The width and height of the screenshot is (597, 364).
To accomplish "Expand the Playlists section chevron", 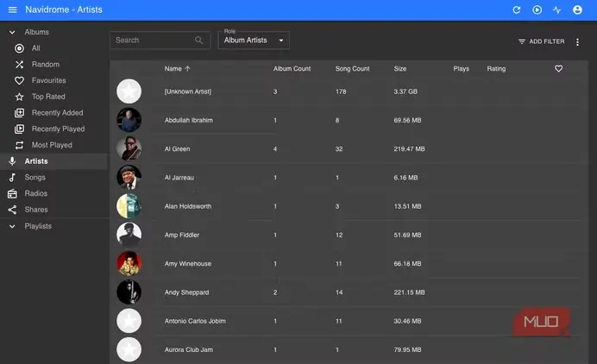I will click(12, 226).
